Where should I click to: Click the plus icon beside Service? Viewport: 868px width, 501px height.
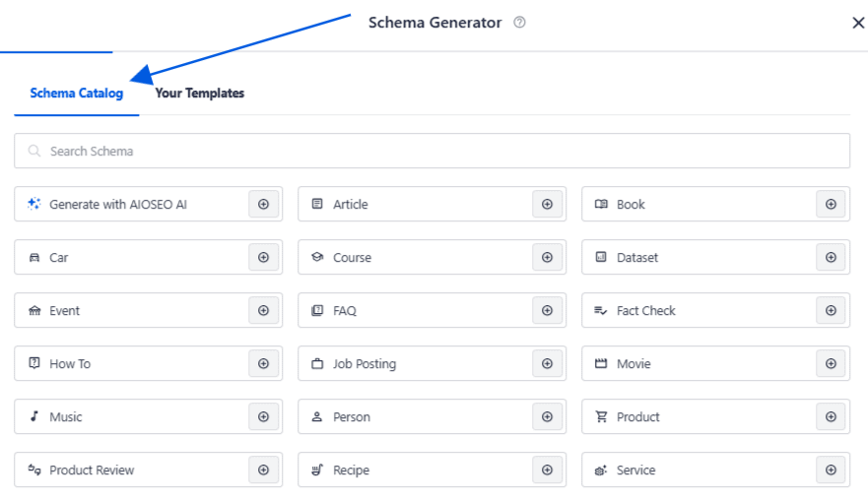pyautogui.click(x=831, y=470)
